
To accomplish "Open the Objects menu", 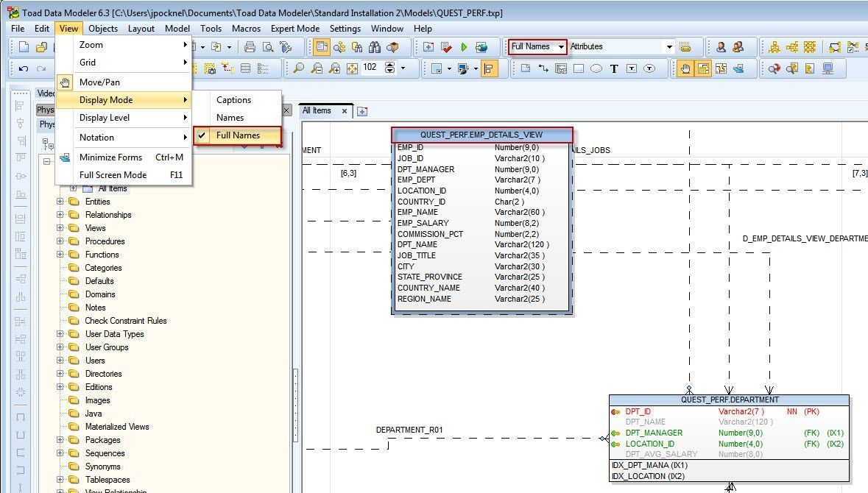I will click(x=103, y=28).
